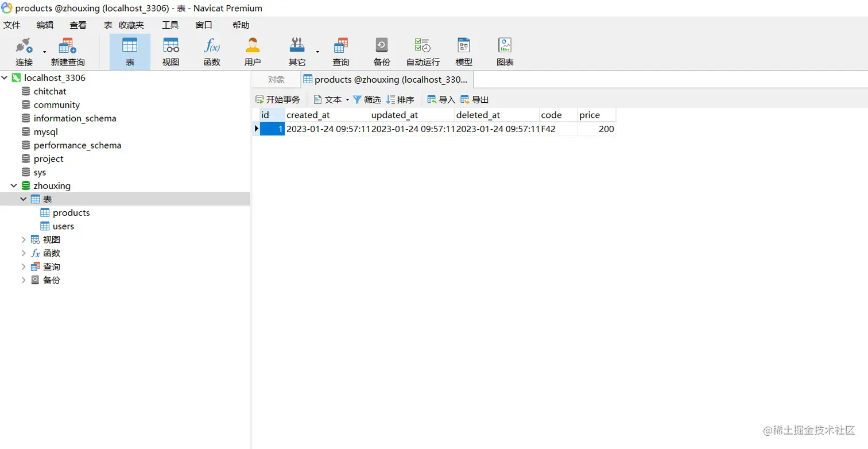Open the connection dropdown arrow beside 连接
The height and width of the screenshot is (449, 868).
pyautogui.click(x=44, y=52)
